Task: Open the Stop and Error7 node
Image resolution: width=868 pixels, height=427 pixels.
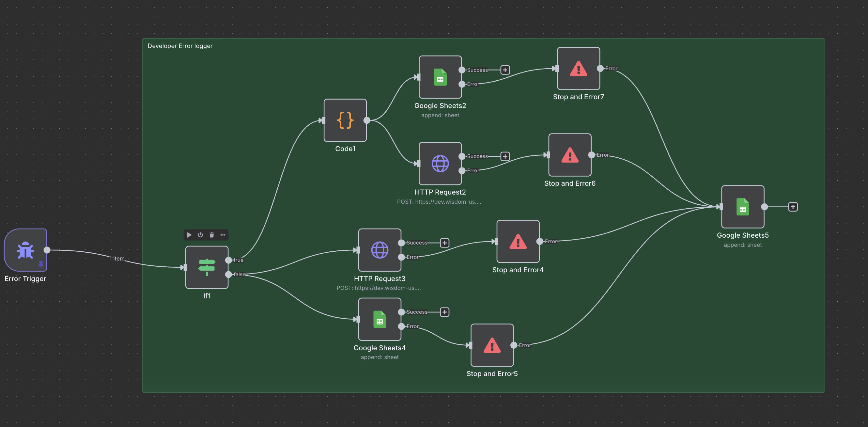Action: pos(579,69)
